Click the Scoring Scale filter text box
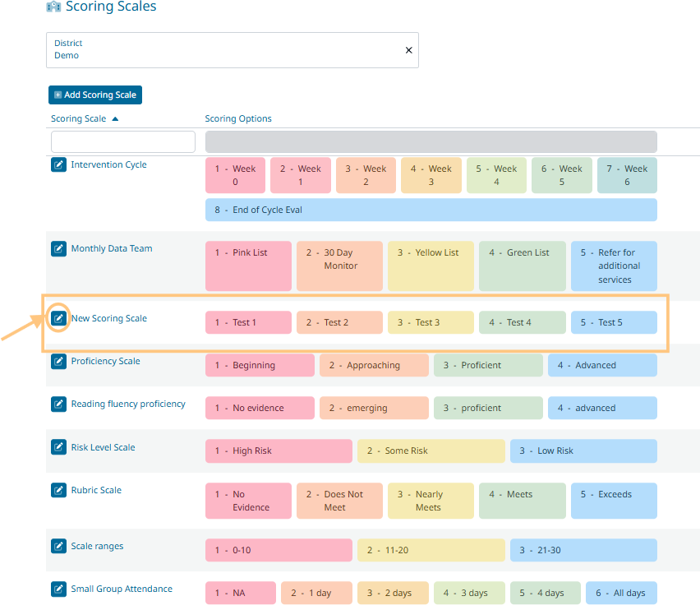Image resolution: width=700 pixels, height=610 pixels. (x=123, y=141)
